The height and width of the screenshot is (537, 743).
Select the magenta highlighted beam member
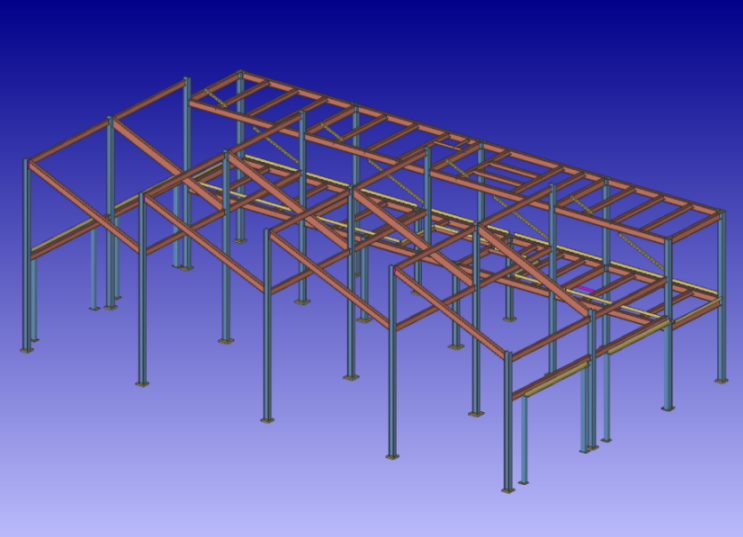[x=587, y=290]
